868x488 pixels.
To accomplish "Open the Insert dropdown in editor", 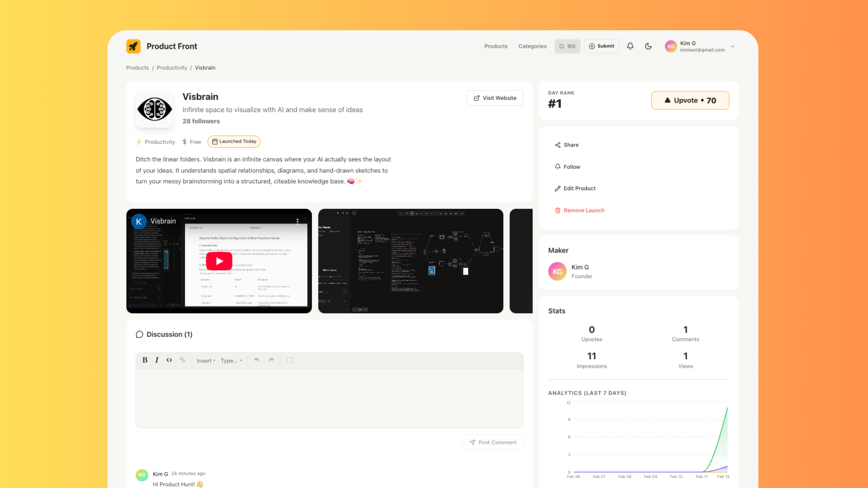I will coord(206,361).
